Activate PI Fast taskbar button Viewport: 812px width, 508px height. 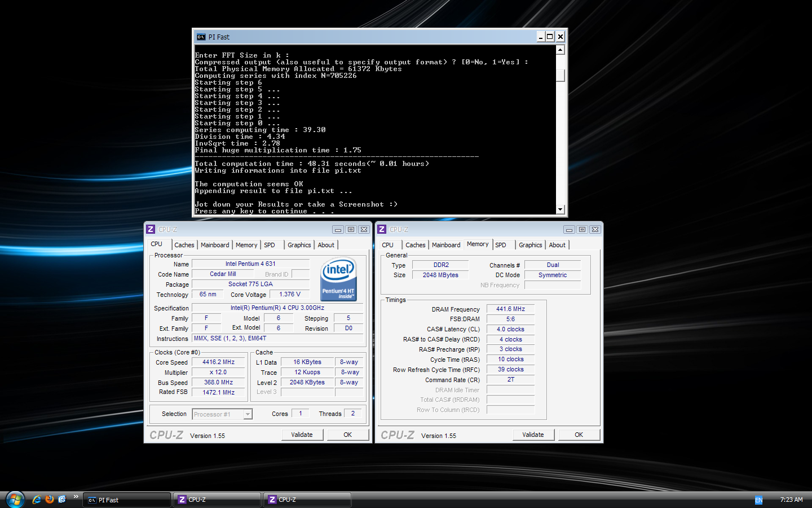(x=127, y=500)
